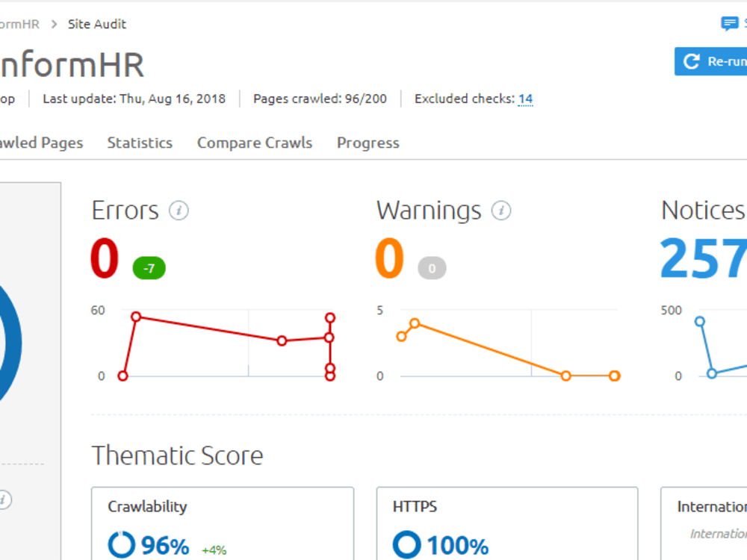Click the info icon in the left panel
Image resolution: width=747 pixels, height=560 pixels.
4,500
